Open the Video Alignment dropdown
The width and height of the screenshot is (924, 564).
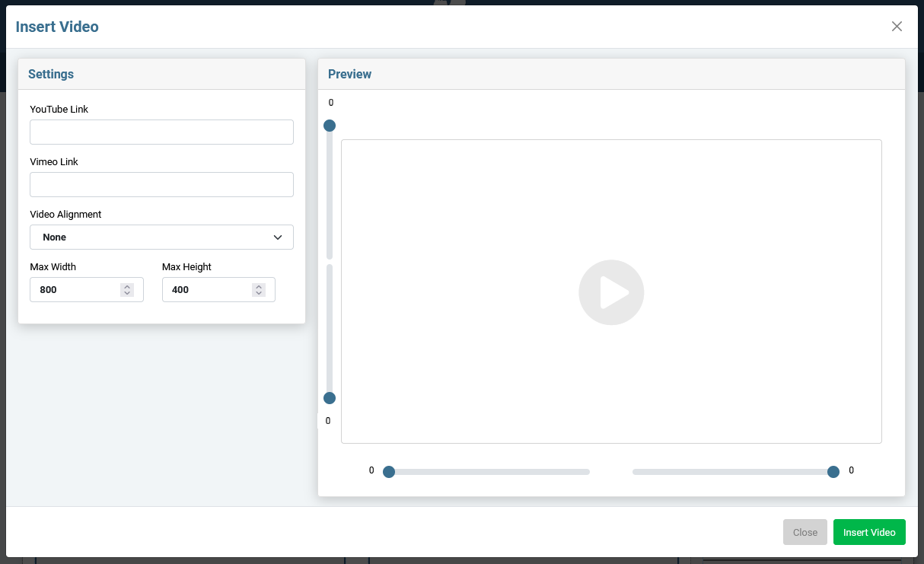tap(161, 237)
